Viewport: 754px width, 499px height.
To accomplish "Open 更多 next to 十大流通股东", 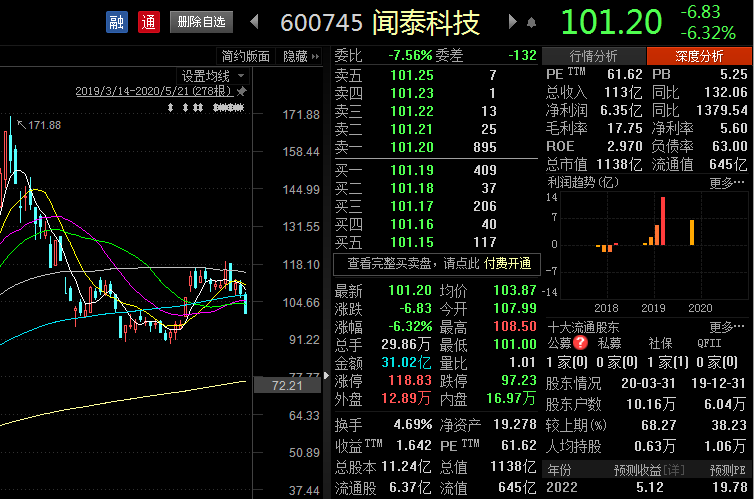I will tap(727, 327).
